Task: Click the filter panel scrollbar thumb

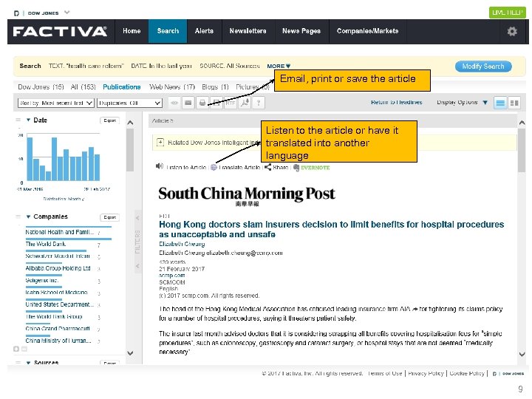Action: click(x=130, y=150)
